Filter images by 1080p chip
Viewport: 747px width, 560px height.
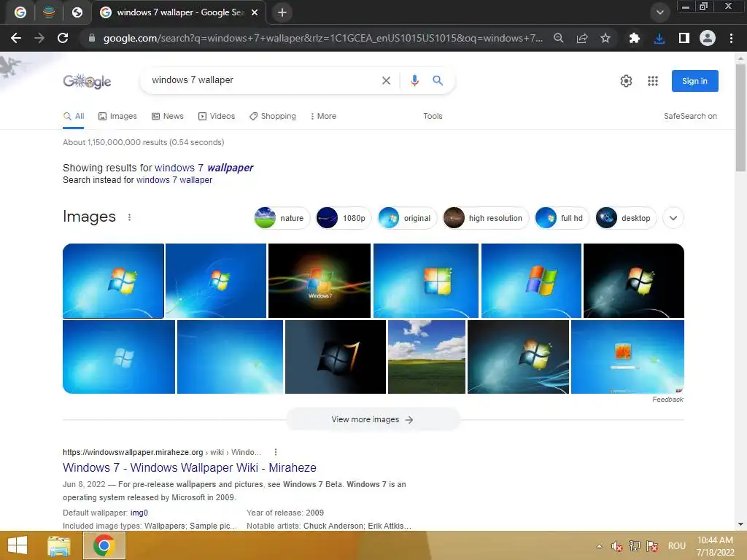[x=343, y=218]
